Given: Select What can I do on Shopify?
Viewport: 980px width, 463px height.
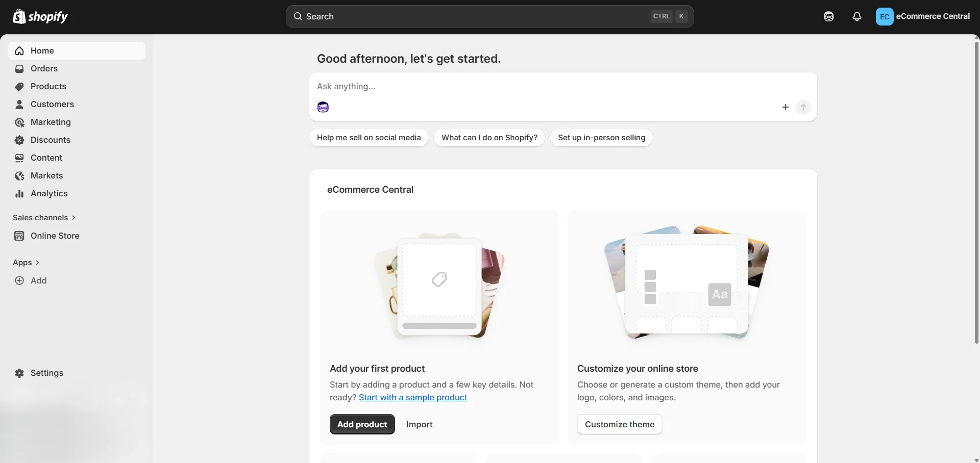Looking at the screenshot, I should point(489,138).
